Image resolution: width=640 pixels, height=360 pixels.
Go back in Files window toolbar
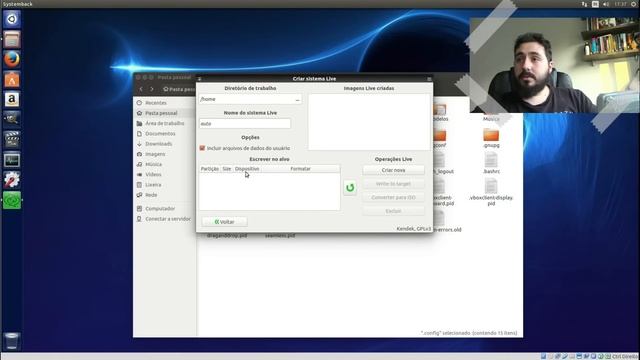[x=141, y=89]
